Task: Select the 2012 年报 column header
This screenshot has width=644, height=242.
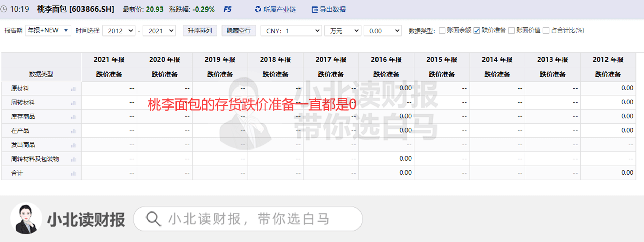Action: coord(608,60)
